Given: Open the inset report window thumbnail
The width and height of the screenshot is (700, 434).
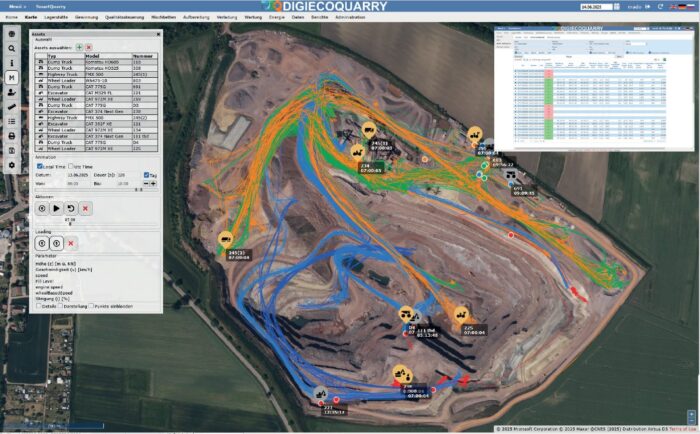Looking at the screenshot, I should [x=594, y=88].
